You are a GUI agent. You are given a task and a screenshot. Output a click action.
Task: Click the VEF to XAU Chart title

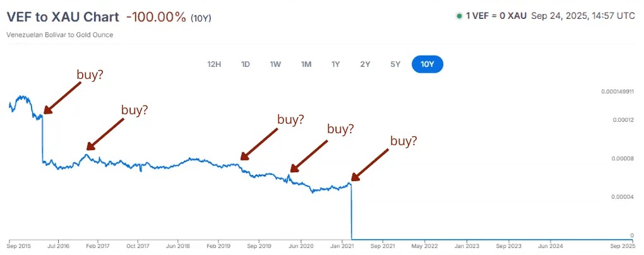tap(63, 16)
